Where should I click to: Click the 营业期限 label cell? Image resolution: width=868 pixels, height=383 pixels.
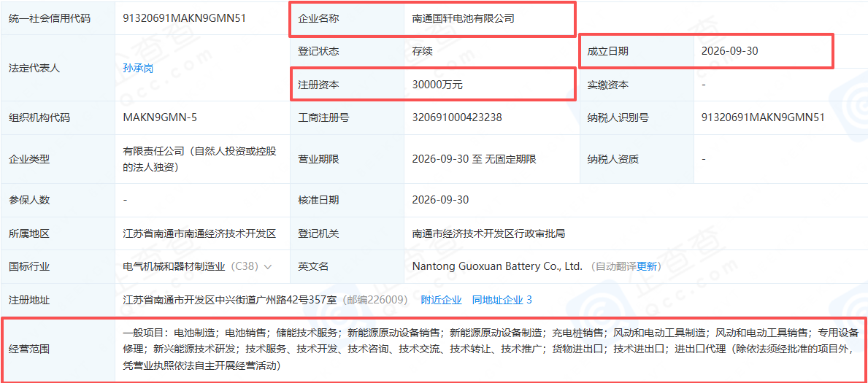pos(347,159)
